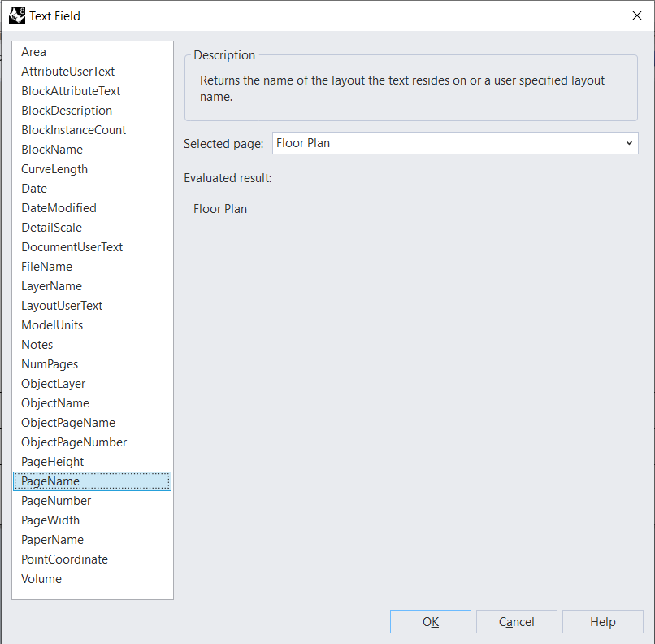Close the Text Field dialog
This screenshot has height=644, width=655.
[636, 15]
